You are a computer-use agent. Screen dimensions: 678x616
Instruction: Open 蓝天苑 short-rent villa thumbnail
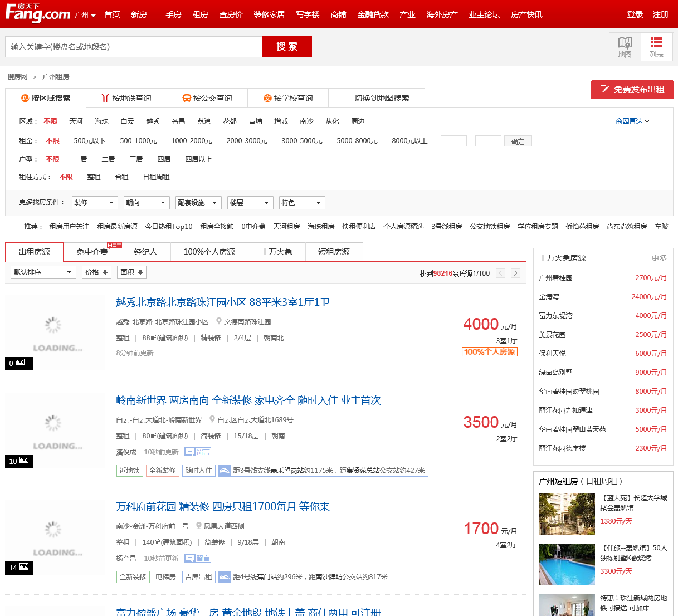click(567, 515)
